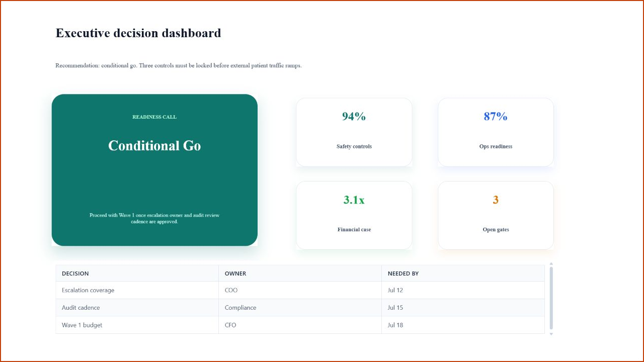Select the 3.1x Financial case card
This screenshot has width=644, height=362.
coord(354,215)
